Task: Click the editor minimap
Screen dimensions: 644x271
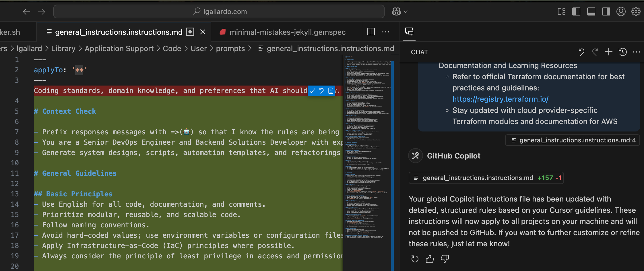Action: (367, 146)
